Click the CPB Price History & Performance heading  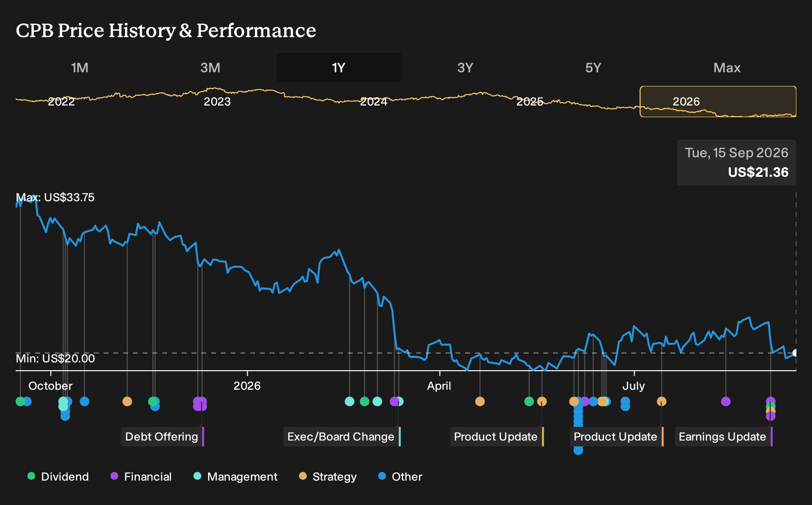[166, 30]
